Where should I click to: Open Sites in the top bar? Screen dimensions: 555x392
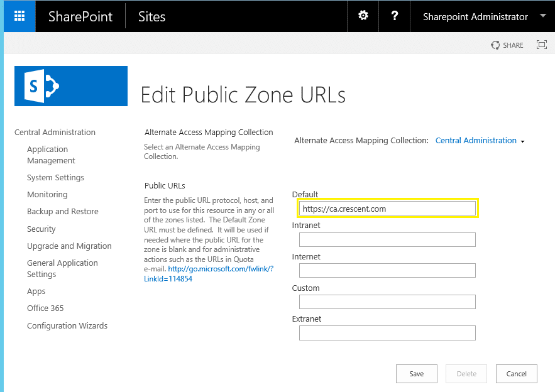[x=151, y=17]
